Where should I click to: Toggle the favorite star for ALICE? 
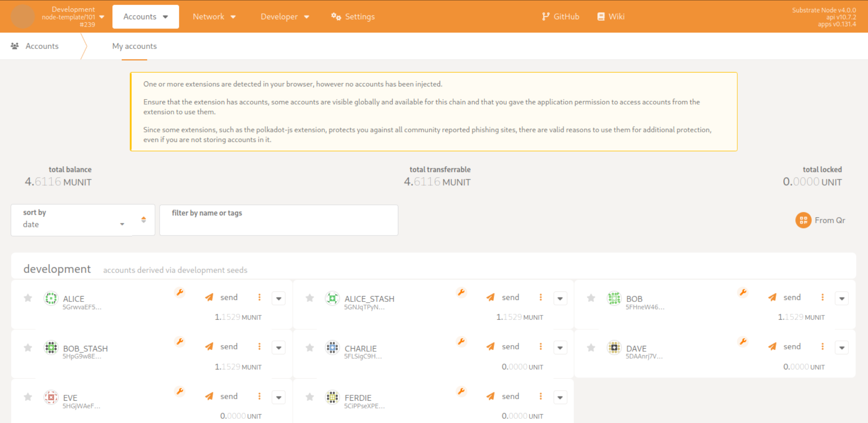pyautogui.click(x=28, y=298)
